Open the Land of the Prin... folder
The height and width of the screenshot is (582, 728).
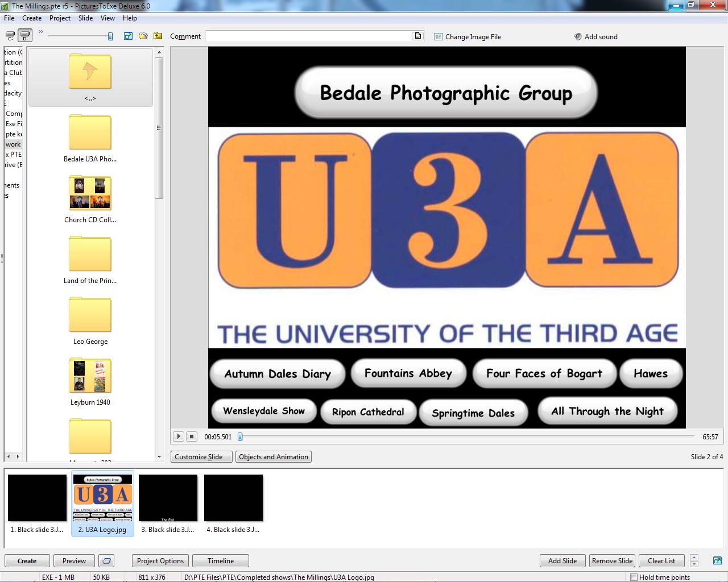[90, 260]
